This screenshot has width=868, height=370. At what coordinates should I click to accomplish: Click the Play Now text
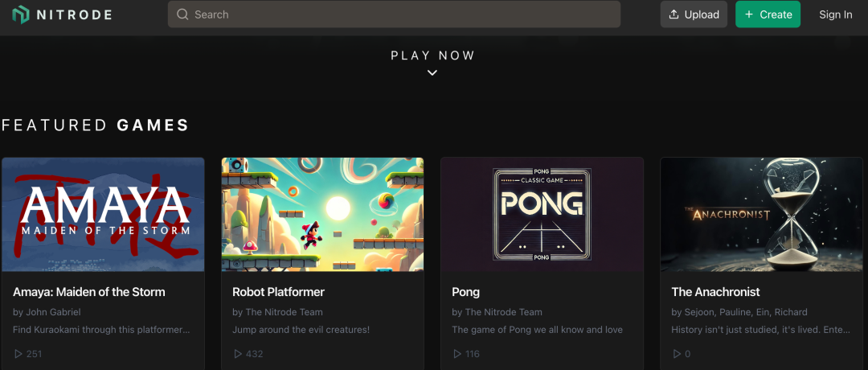tap(433, 55)
